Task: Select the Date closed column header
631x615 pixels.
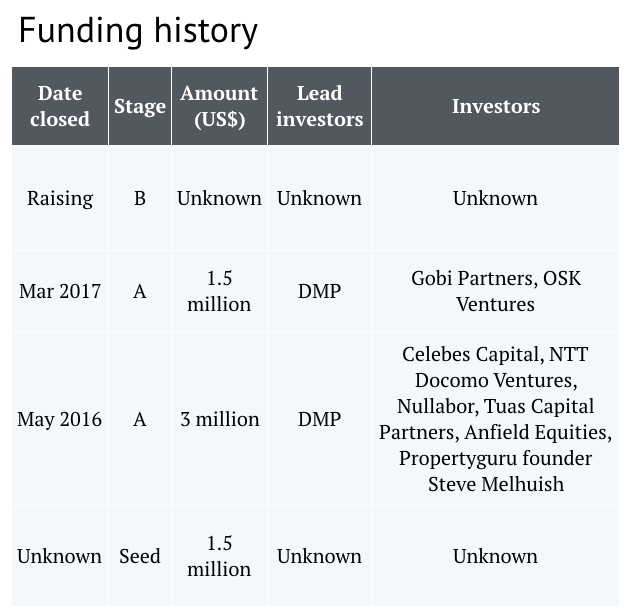Action: click(x=60, y=106)
